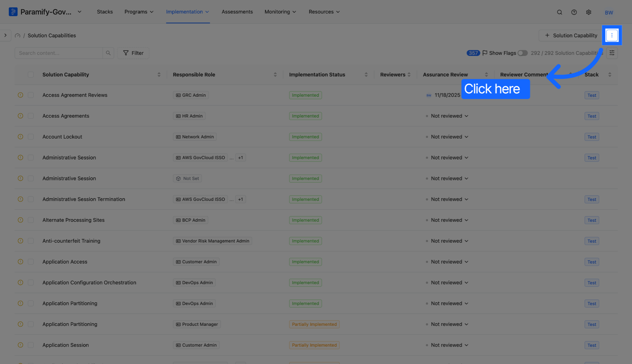Click the warning icon for Access Agreement Reviews
Image resolution: width=632 pixels, height=364 pixels.
click(x=21, y=95)
